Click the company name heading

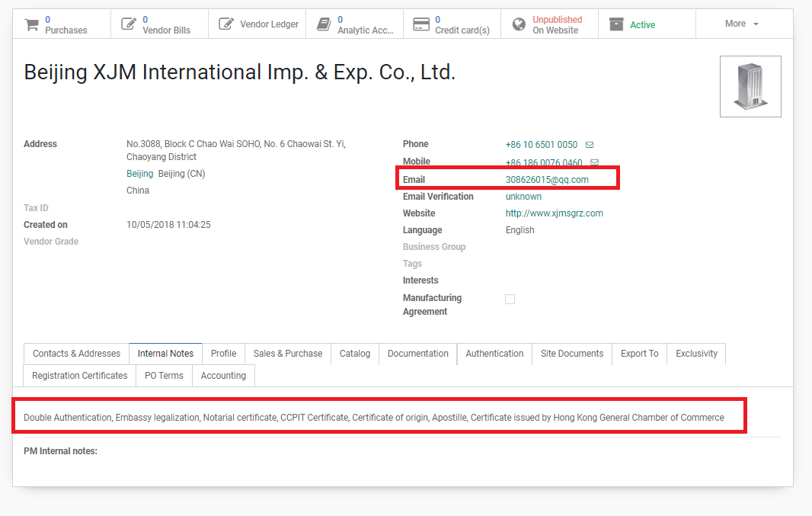pos(240,72)
